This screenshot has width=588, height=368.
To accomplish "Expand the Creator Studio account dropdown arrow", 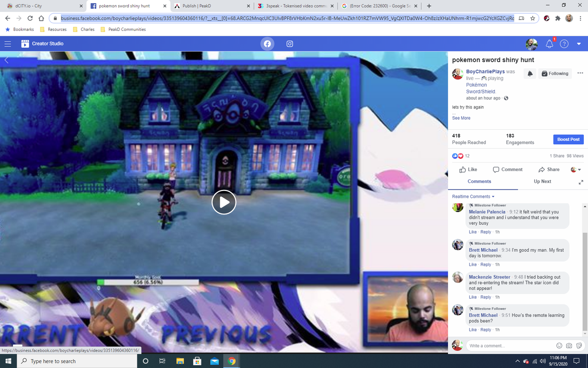I will pos(579,44).
